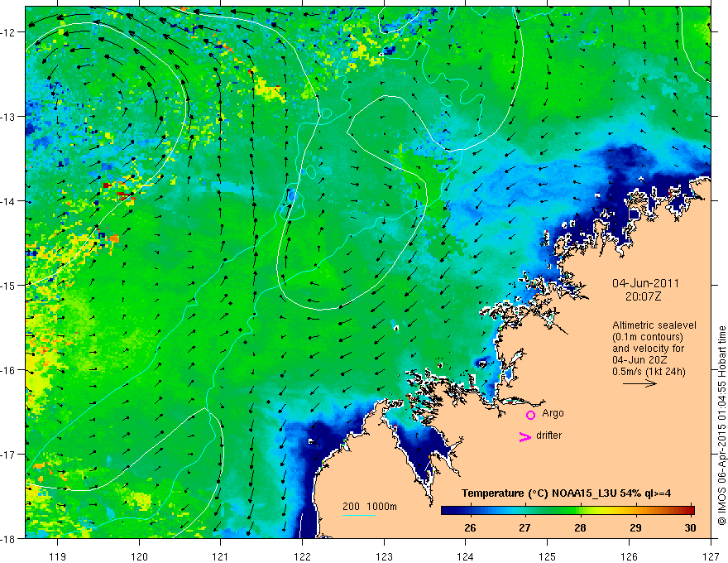This screenshot has height=563, width=728.
Task: Click the "Temperature (°C) NOAA15_L3U 54% ql>=4" title
Action: click(566, 493)
